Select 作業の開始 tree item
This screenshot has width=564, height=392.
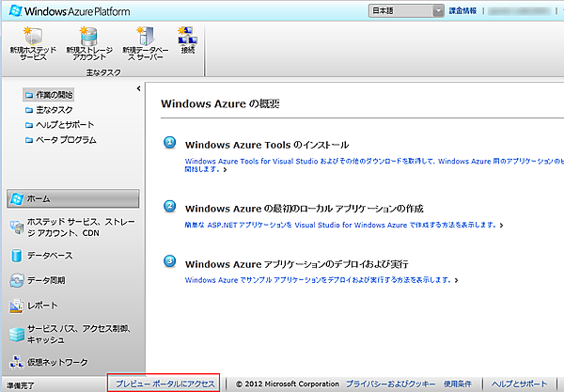tap(49, 95)
